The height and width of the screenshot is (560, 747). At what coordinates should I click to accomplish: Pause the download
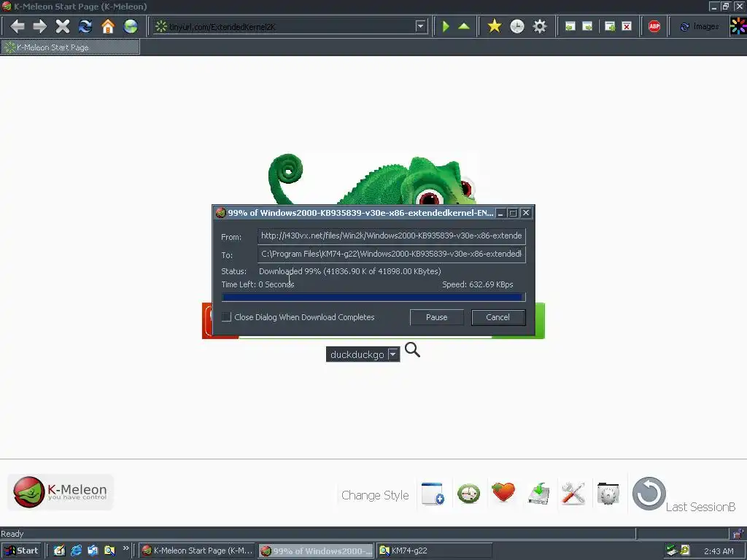(x=437, y=317)
